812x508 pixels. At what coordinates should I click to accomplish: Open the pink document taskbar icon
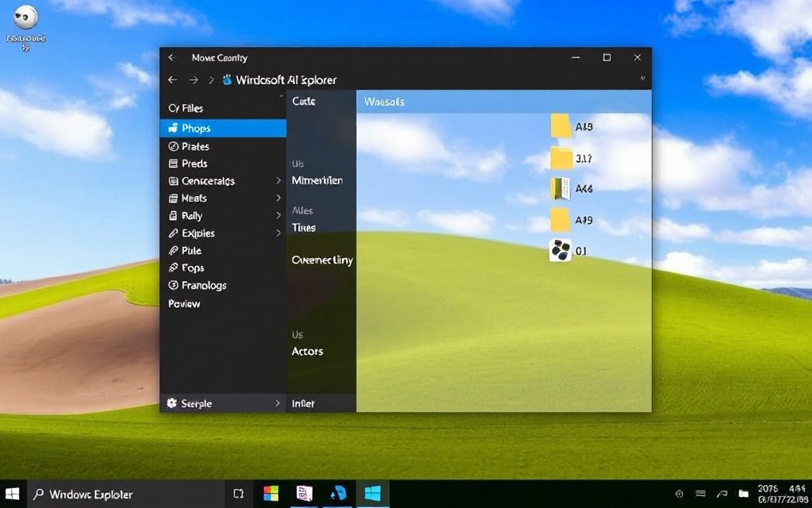tap(304, 494)
